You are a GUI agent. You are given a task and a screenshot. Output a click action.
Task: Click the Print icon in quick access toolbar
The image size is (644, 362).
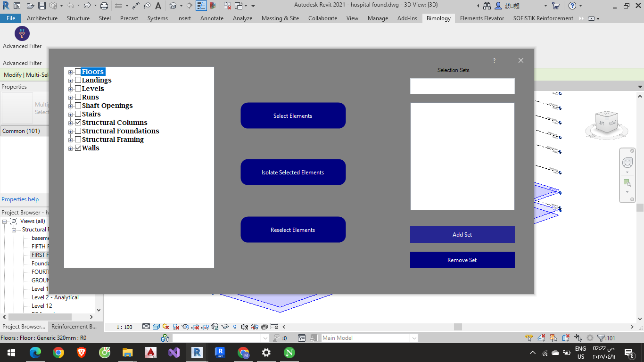pyautogui.click(x=104, y=6)
